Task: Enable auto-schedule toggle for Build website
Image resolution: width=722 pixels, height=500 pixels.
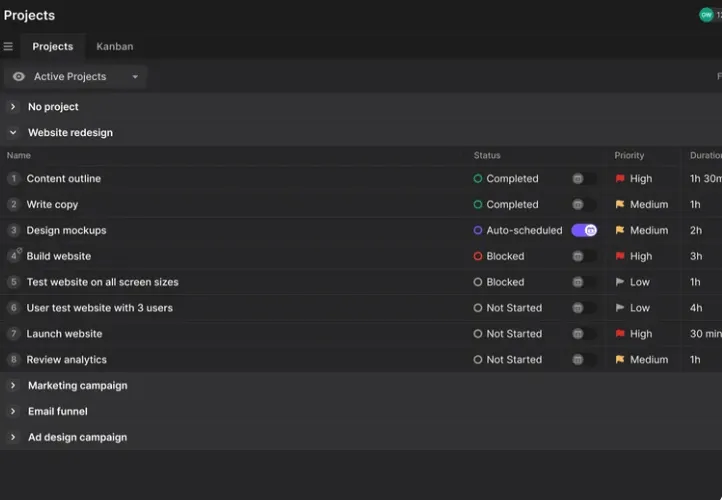Action: tap(584, 256)
